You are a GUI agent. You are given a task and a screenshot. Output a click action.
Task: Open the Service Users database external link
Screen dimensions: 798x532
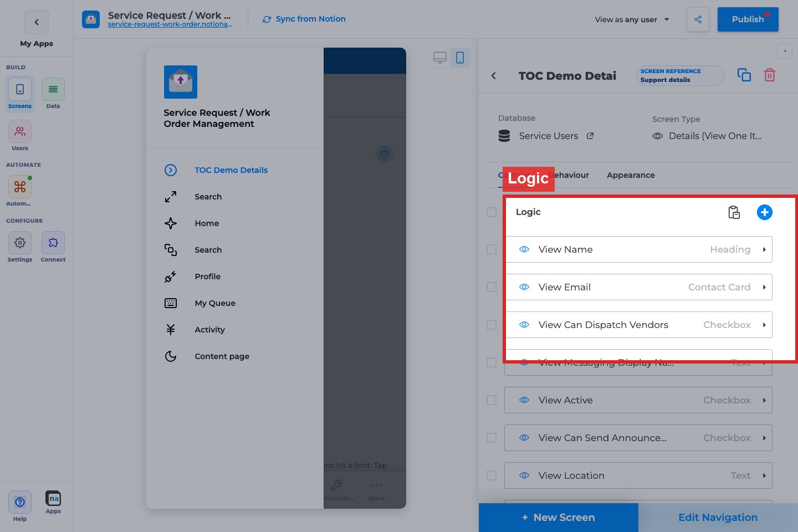[x=590, y=136]
